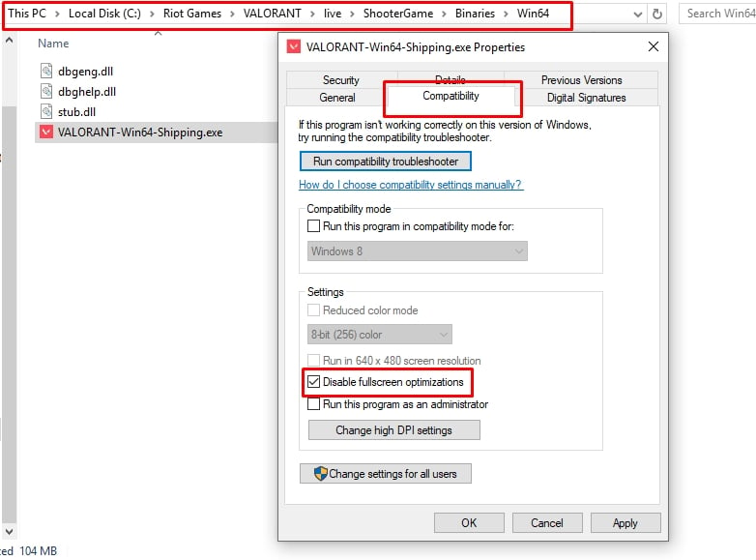Click the Search Win64 input field
Image resolution: width=756 pixels, height=560 pixels.
tap(718, 14)
